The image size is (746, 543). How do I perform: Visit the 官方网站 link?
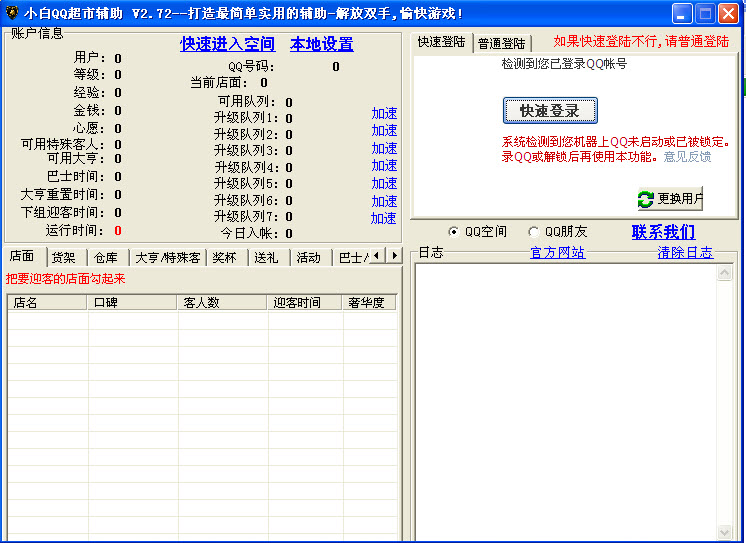point(557,253)
